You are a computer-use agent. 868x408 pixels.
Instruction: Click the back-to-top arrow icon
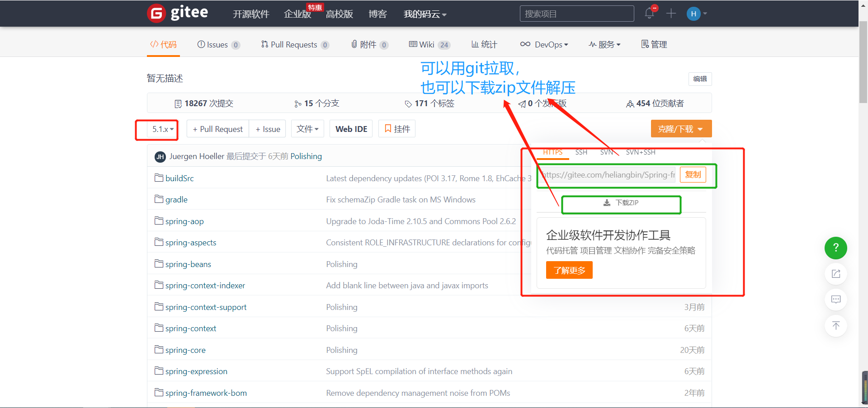836,325
